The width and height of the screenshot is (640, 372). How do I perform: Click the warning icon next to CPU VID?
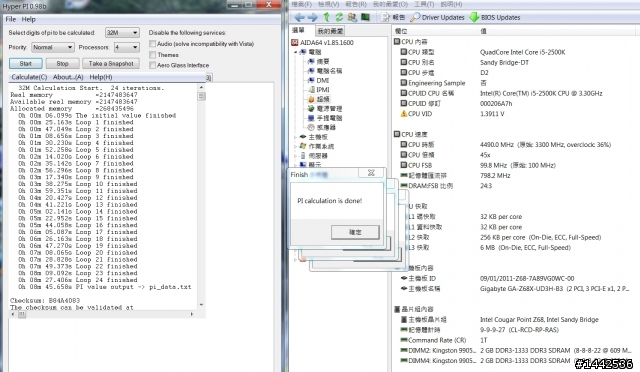(404, 114)
